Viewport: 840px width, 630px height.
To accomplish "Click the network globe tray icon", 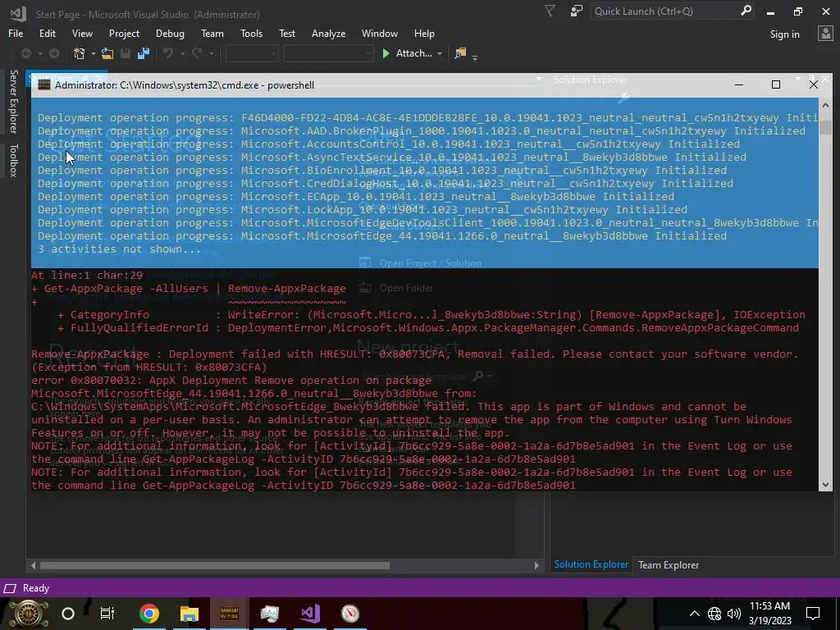I will (x=714, y=614).
